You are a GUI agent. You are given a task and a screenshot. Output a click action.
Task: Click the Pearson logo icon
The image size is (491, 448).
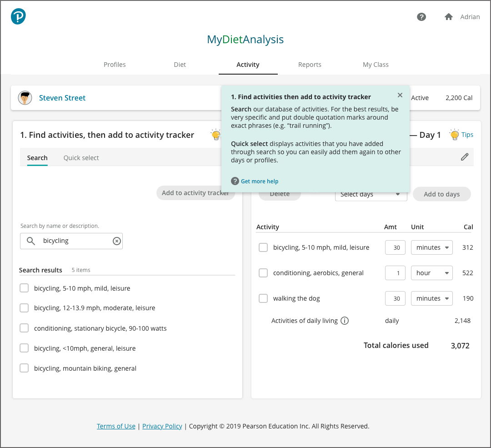click(18, 17)
